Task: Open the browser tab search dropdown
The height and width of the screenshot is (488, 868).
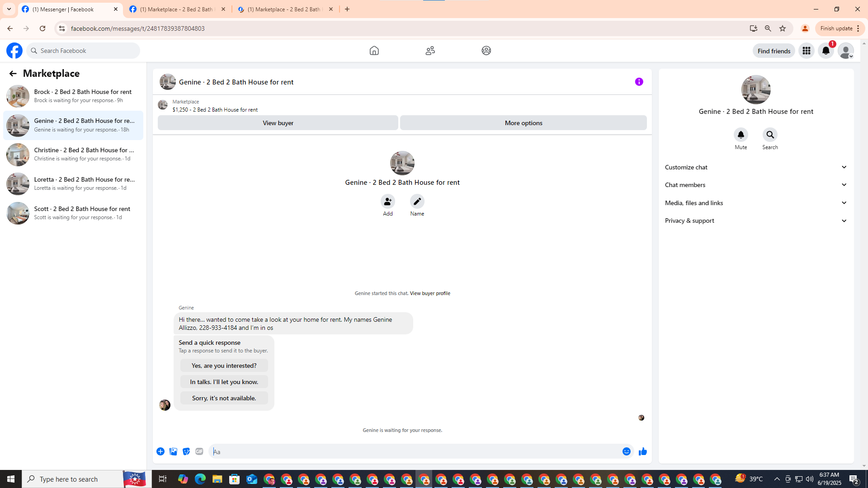Action: [x=9, y=9]
